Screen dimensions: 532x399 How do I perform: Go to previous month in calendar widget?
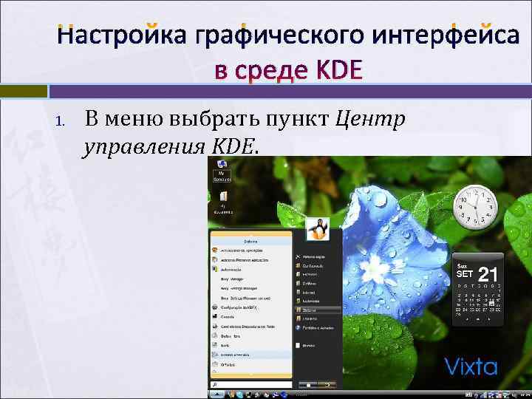pos(467,319)
